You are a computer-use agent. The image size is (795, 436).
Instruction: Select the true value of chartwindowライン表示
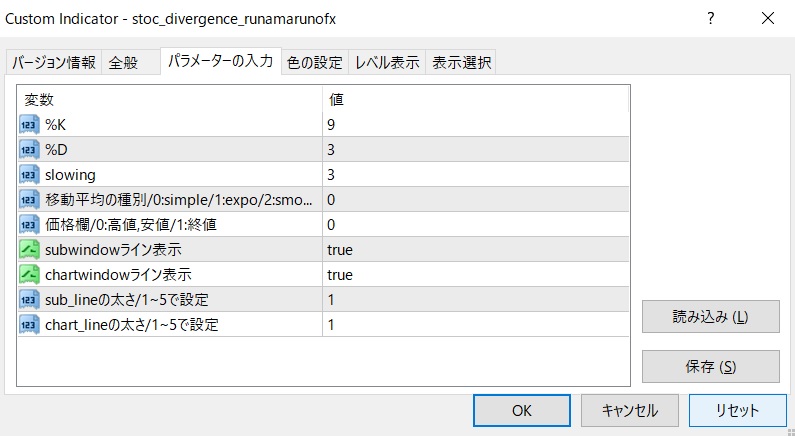coord(340,274)
